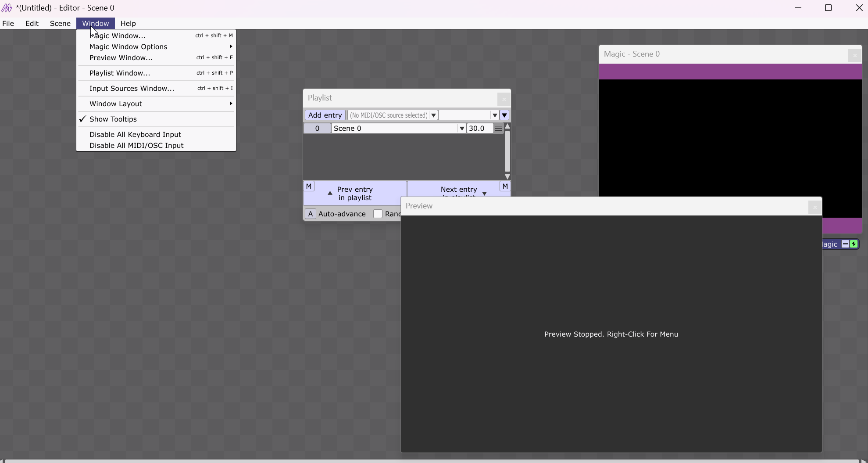Open the MIDI/OSC source dropdown
The width and height of the screenshot is (868, 463).
[433, 115]
